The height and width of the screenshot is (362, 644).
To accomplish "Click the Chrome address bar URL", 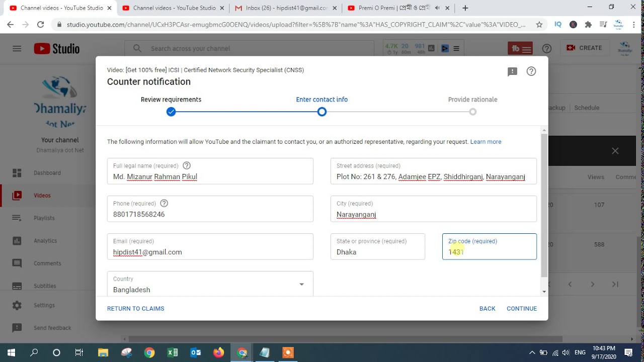I will (x=296, y=24).
